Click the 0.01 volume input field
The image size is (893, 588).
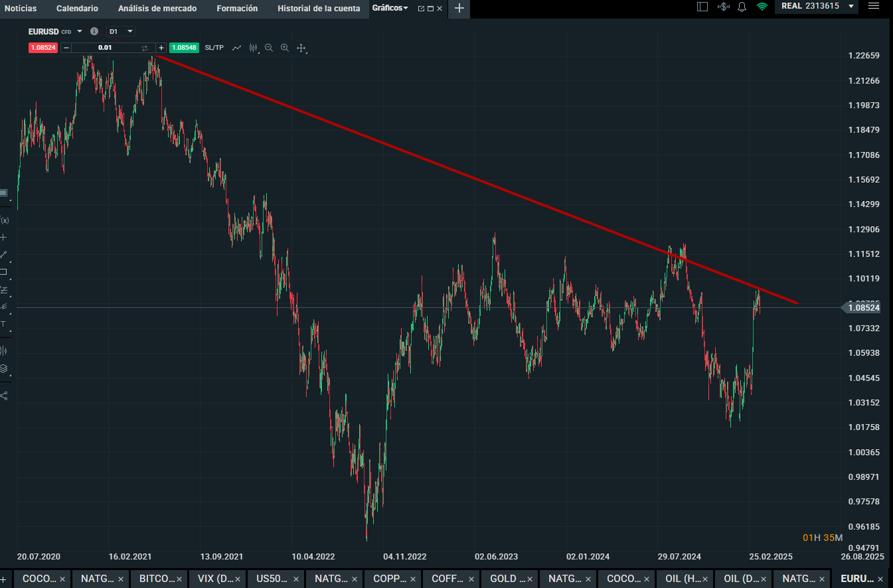[105, 48]
